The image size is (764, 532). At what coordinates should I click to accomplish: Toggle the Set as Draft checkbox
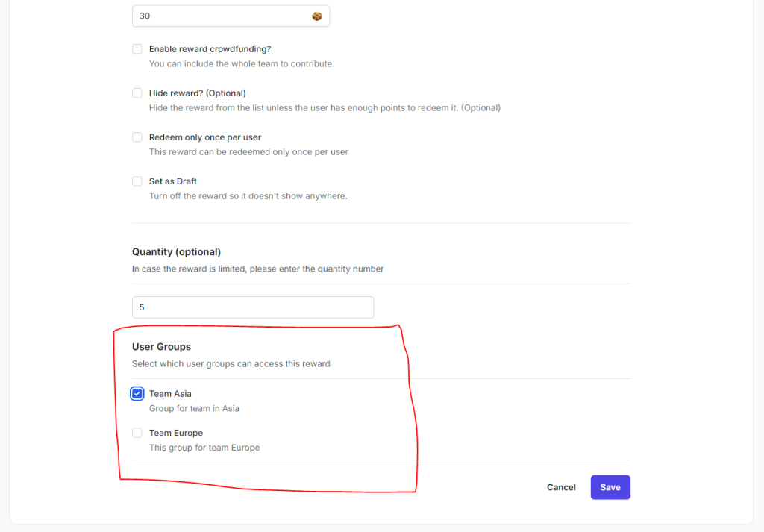137,181
